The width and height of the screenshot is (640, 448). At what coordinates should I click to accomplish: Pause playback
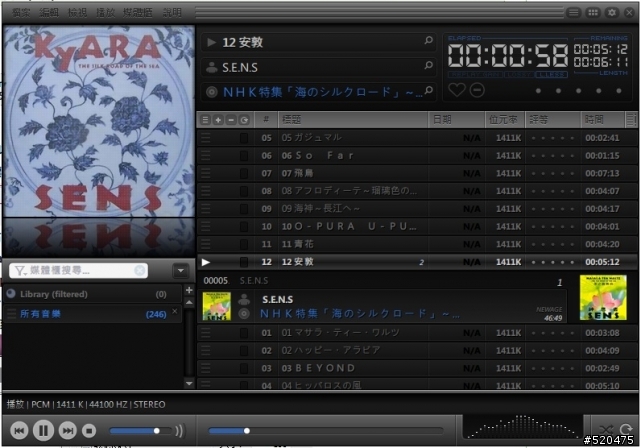pyautogui.click(x=43, y=430)
